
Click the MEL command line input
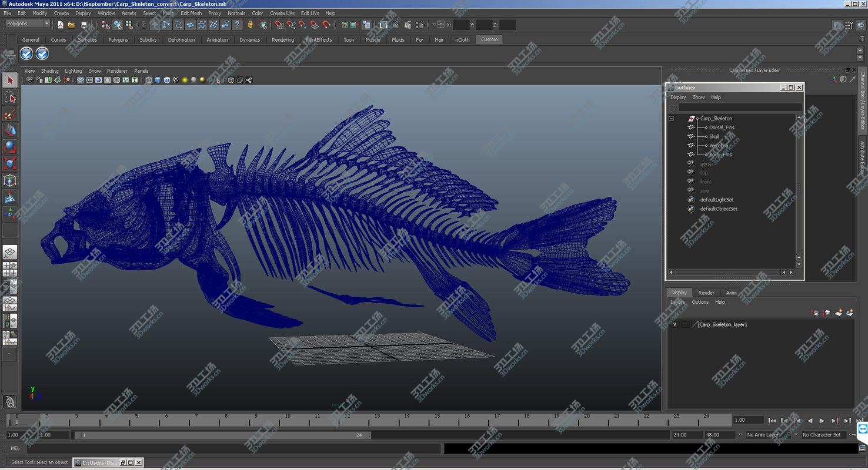click(233, 448)
